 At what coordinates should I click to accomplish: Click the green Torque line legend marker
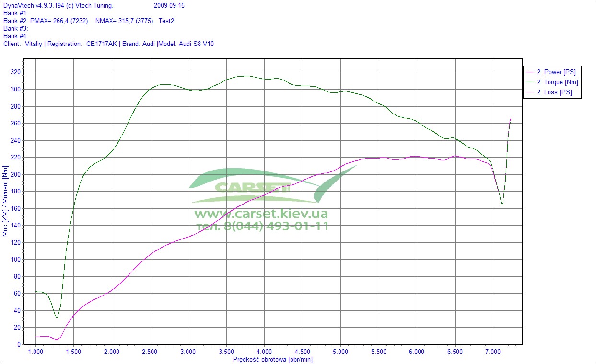coord(530,82)
